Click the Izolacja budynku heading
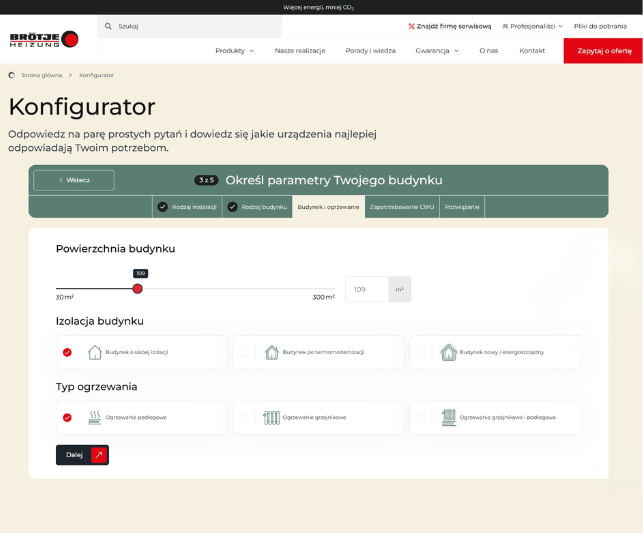 point(100,321)
